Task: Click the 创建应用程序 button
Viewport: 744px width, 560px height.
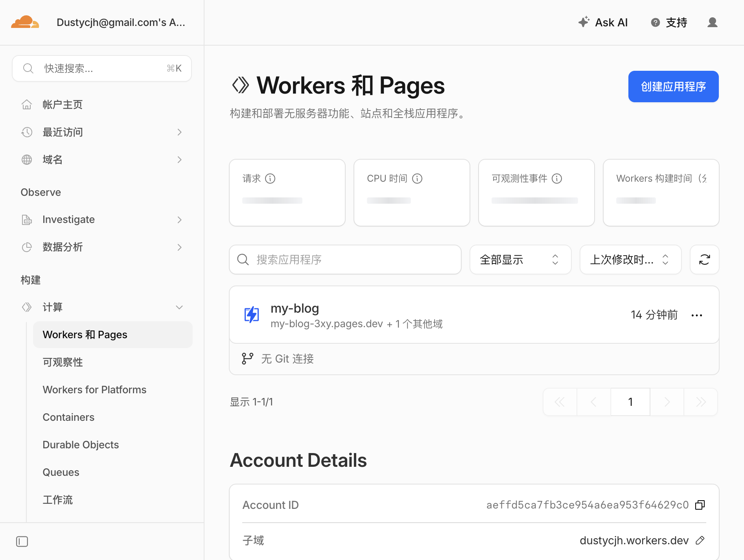Action: tap(673, 87)
